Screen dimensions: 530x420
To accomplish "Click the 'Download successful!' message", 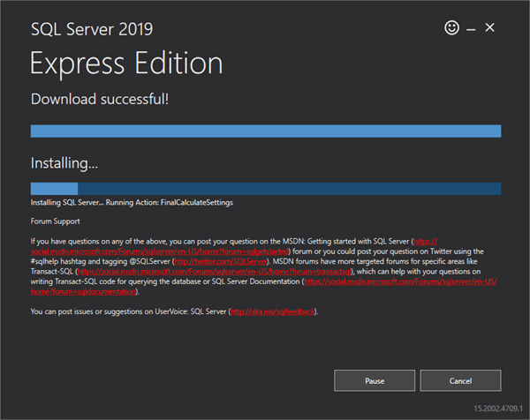I will pyautogui.click(x=100, y=99).
